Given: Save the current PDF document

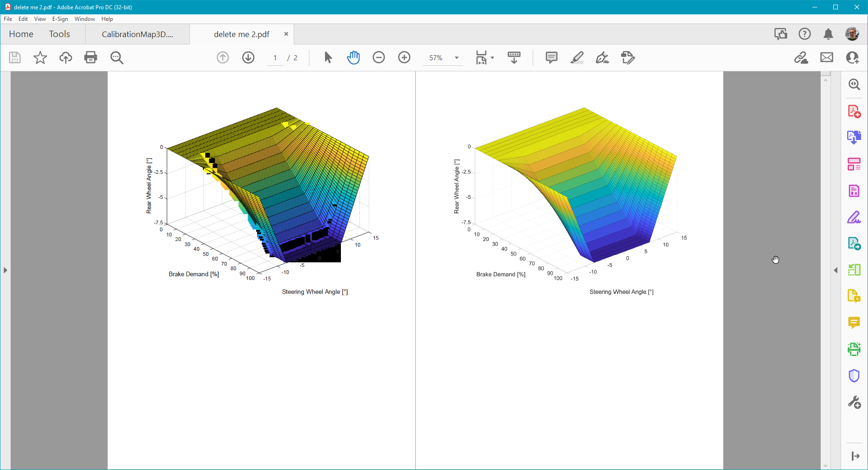Looking at the screenshot, I should [14, 57].
